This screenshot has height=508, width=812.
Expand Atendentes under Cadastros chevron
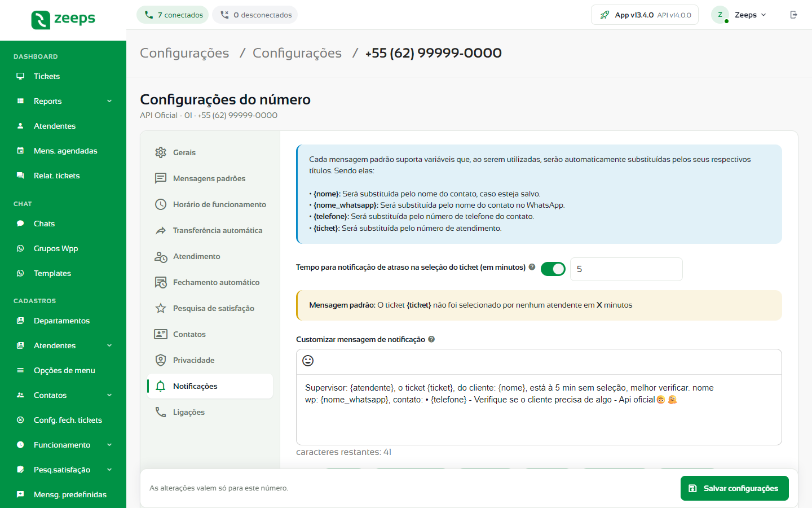[x=109, y=345]
